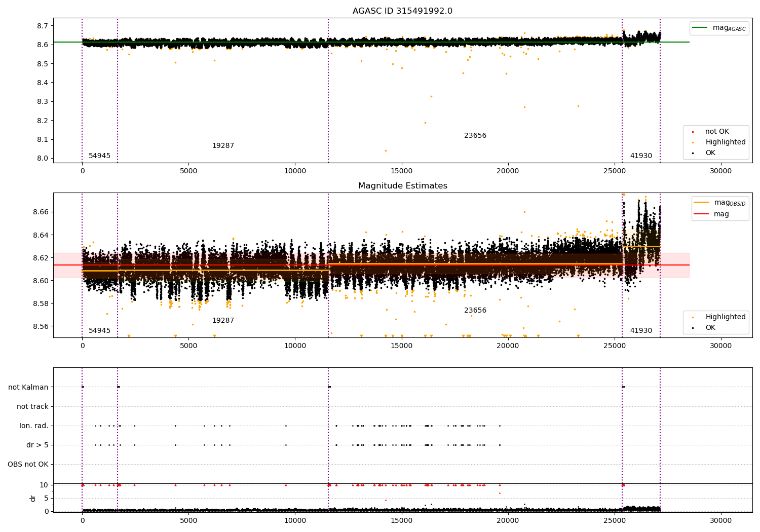Viewport: 760px width, 532px height.
Task: Click the 'OBS not OK' row label
Action: [28, 464]
